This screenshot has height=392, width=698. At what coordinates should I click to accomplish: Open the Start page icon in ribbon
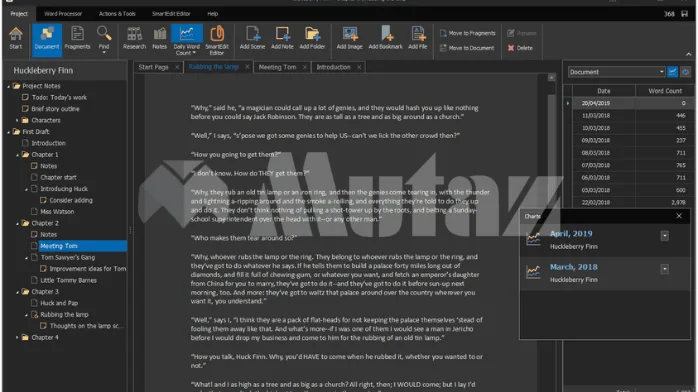[16, 38]
